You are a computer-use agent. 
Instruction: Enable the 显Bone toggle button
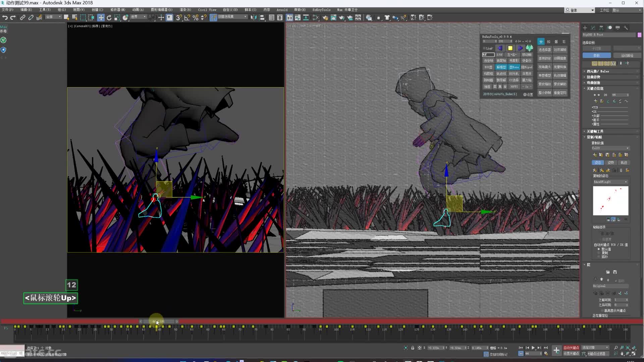tap(514, 67)
